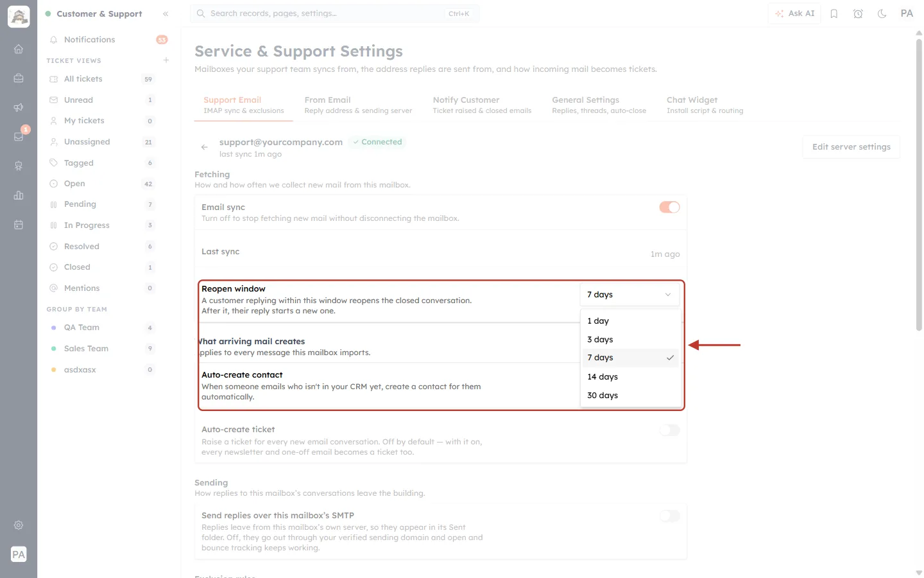Click the app logo at top left
Screen dimensions: 924x578
(19, 17)
